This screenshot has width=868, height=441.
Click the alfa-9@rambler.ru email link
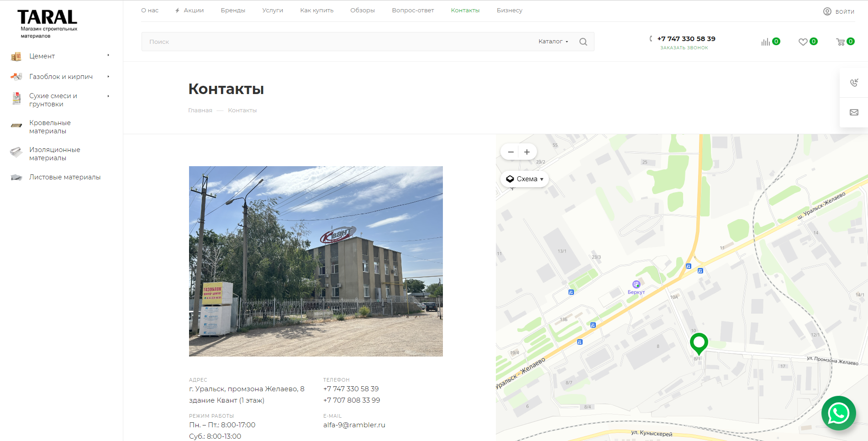pyautogui.click(x=354, y=425)
